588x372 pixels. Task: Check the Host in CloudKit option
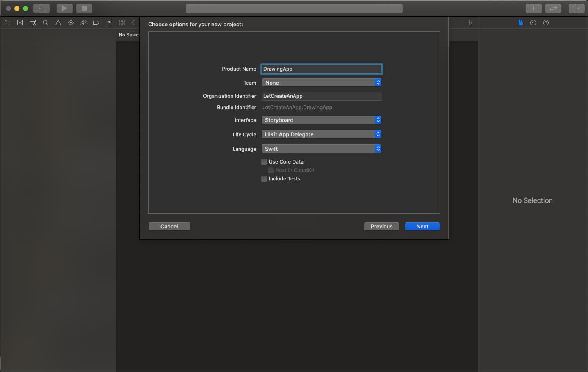point(271,170)
